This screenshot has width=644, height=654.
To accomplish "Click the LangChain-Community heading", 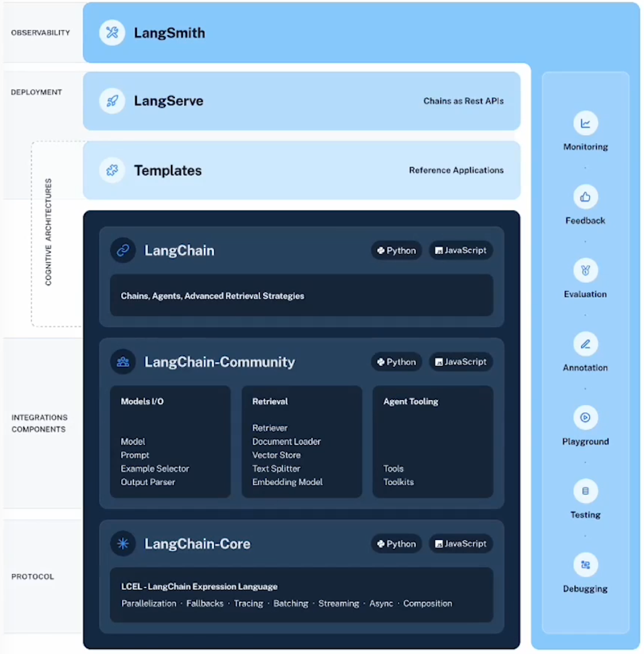I will tap(219, 362).
